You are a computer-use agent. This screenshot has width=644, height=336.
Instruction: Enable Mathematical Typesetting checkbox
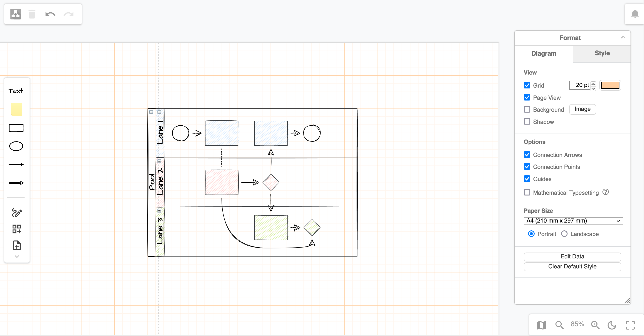tap(527, 193)
